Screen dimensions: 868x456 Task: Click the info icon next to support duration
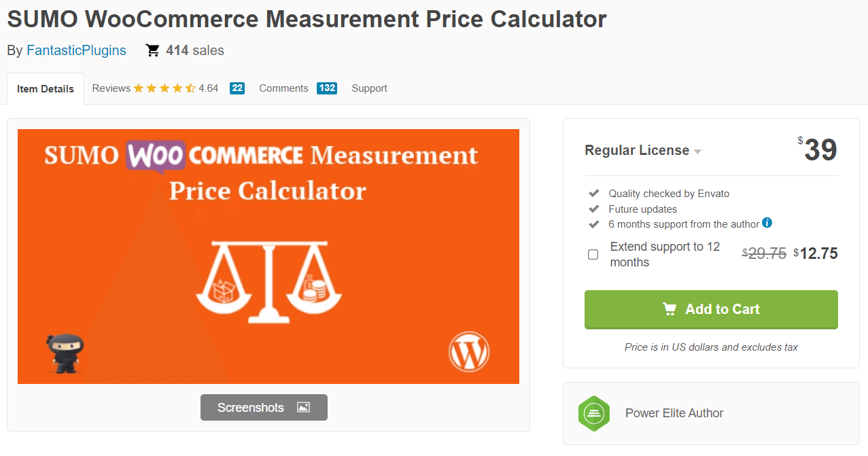tap(767, 224)
